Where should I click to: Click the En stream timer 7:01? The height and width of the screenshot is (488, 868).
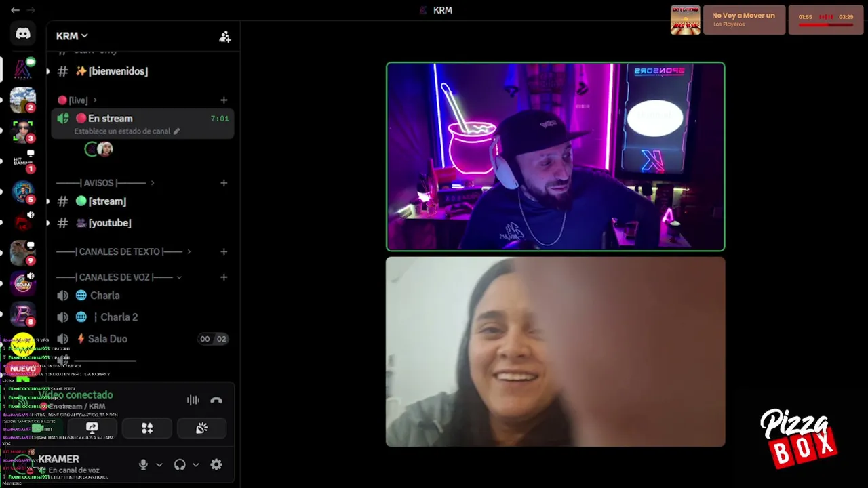pos(220,119)
